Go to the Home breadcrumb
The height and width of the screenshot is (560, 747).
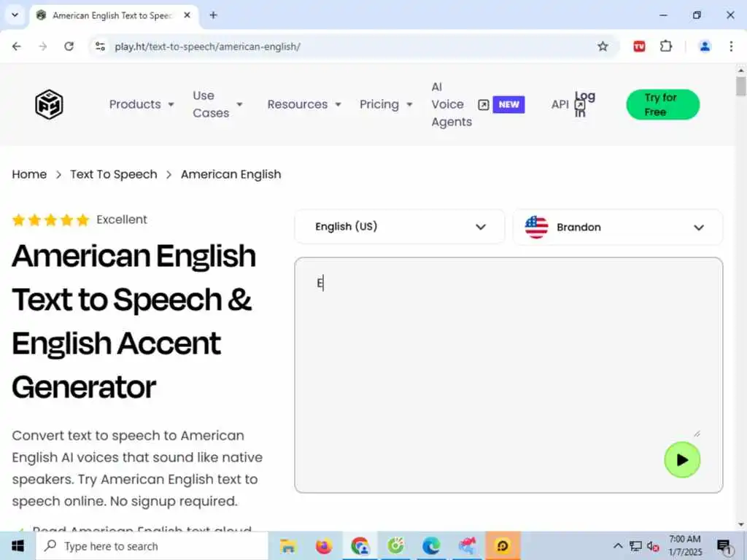coord(29,174)
